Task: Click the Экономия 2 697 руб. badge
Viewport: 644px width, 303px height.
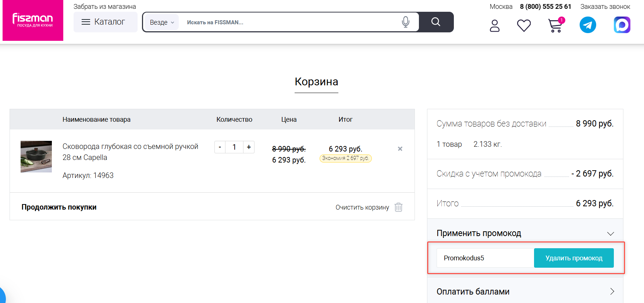Action: (x=345, y=158)
